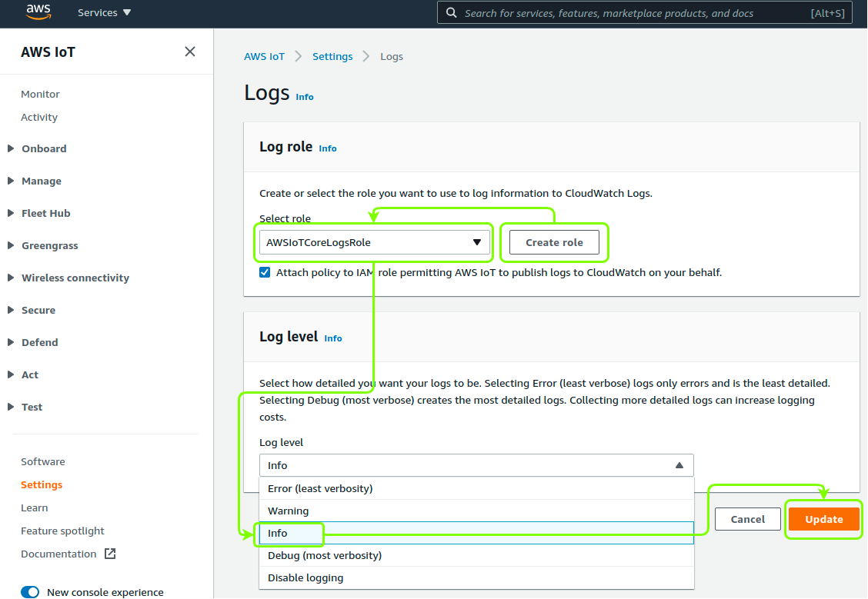Open Info link next to Log level heading
The width and height of the screenshot is (868, 599).
(x=333, y=338)
